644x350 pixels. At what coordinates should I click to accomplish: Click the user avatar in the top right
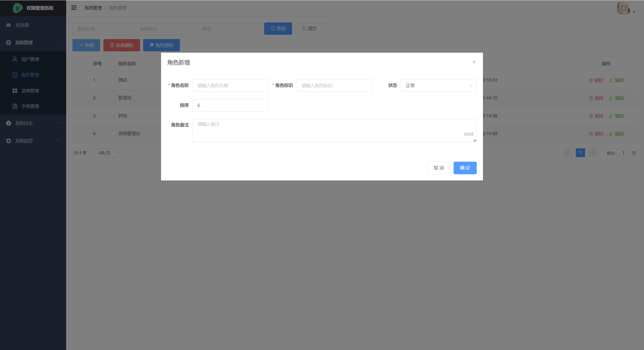point(623,8)
